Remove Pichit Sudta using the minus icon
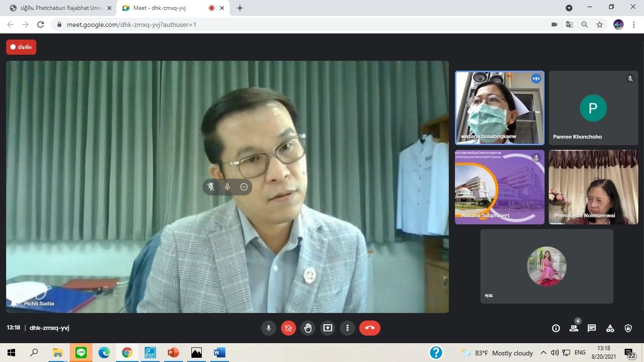 [x=244, y=187]
